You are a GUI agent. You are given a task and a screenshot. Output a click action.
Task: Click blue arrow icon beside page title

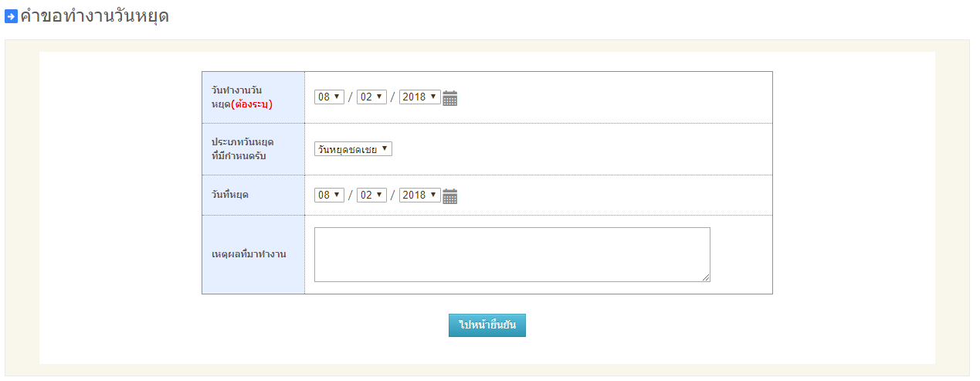coord(11,16)
